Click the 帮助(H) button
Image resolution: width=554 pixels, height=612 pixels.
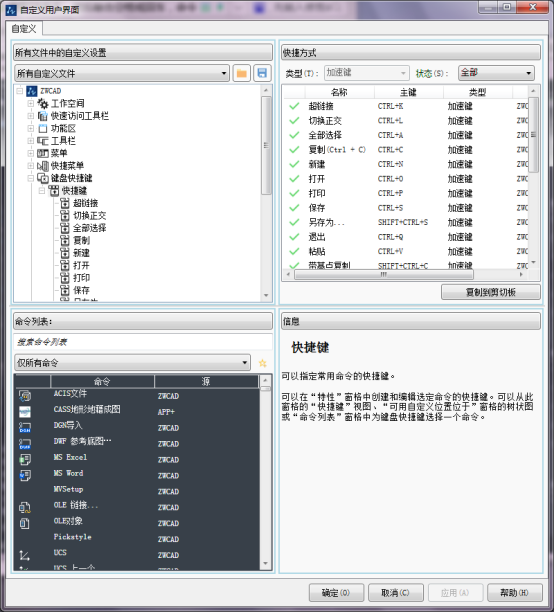click(x=515, y=593)
